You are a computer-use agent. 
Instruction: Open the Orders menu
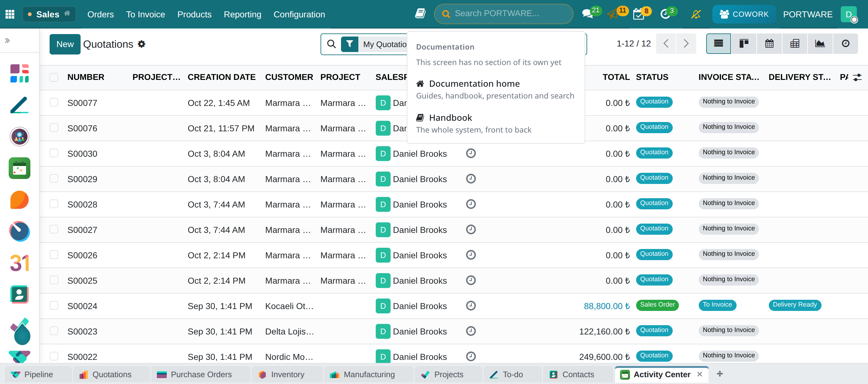(100, 15)
